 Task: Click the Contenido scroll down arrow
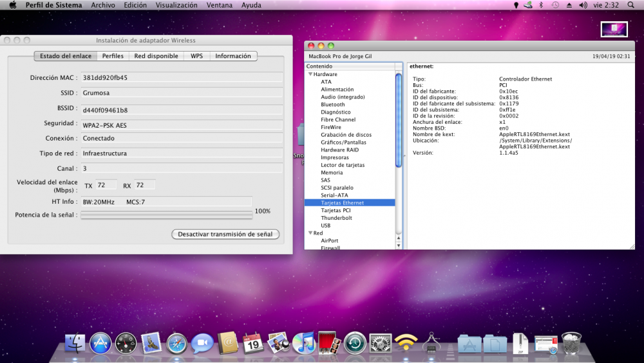(x=399, y=246)
